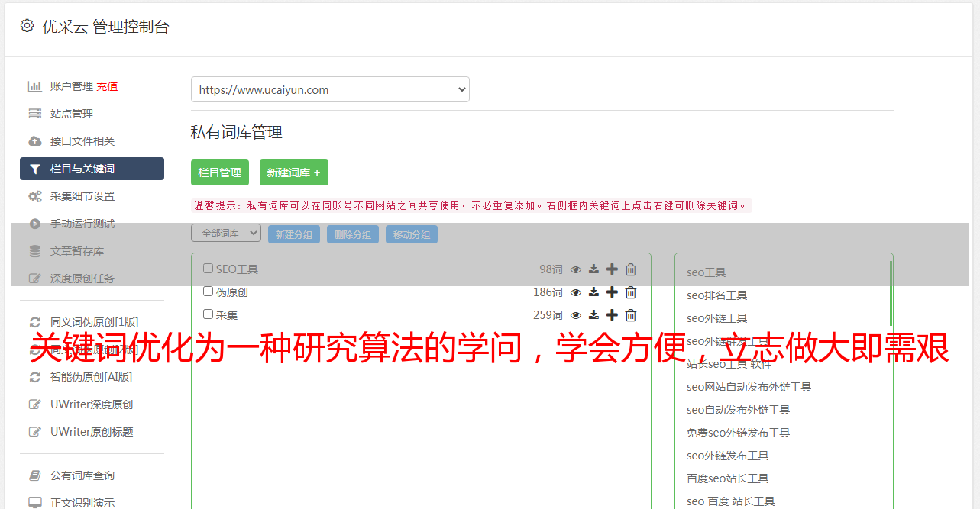Check the SEO工具 library checkbox

[x=208, y=269]
